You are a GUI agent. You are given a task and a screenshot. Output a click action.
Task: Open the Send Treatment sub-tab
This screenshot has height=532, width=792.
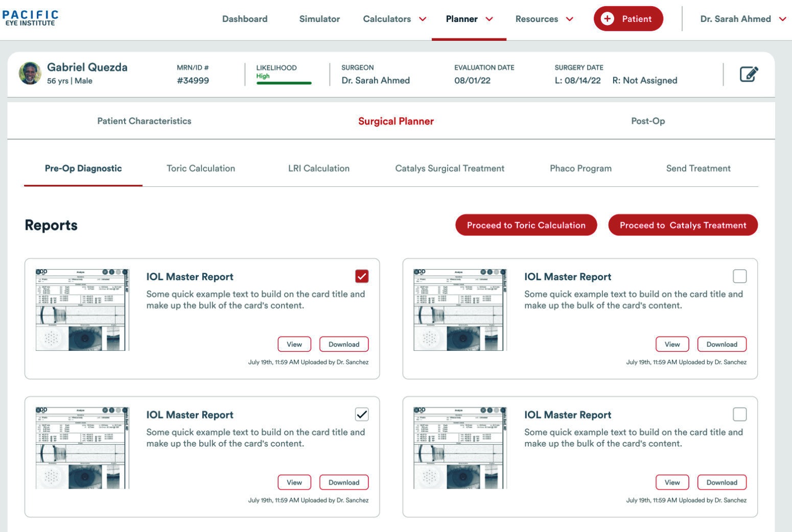pos(698,168)
